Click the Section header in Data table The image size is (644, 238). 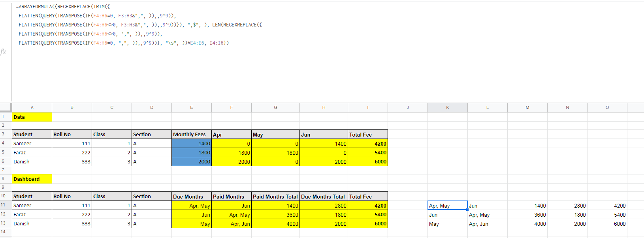(x=152, y=135)
